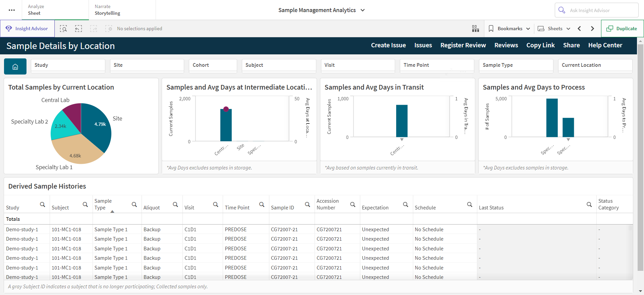Search the Sample ID column

[307, 204]
